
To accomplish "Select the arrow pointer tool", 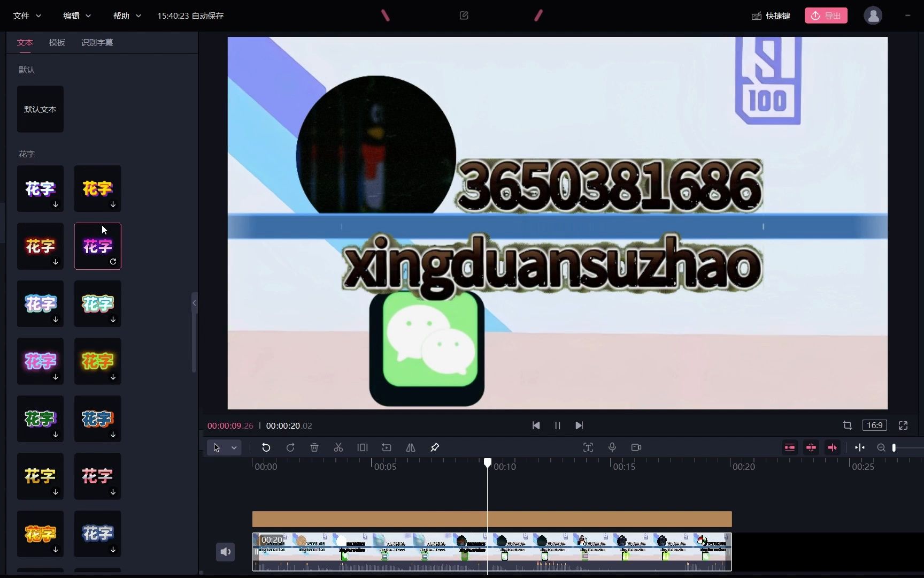I will [217, 447].
